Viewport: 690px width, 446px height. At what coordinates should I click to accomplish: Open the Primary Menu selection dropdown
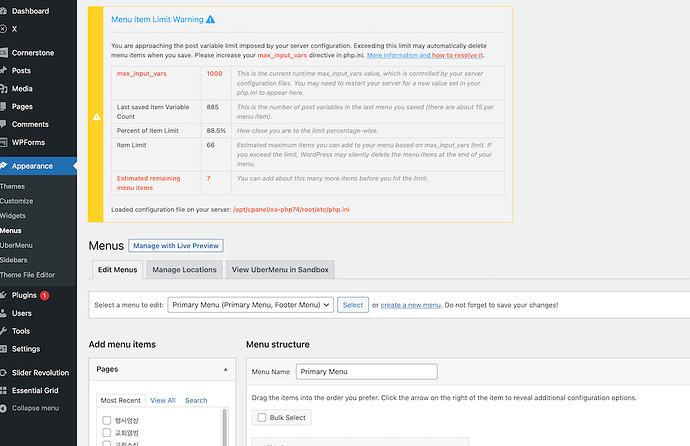click(x=250, y=305)
